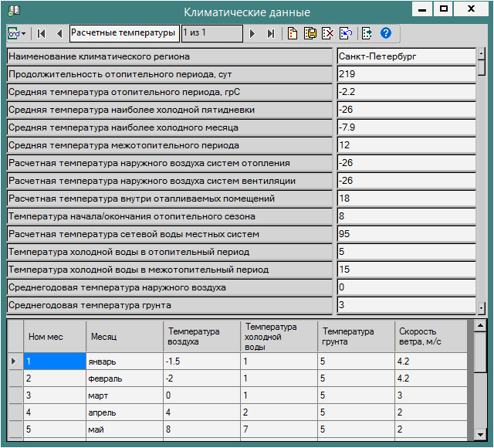Viewport: 494px width, 448px height.
Task: Go to the previous record
Action: pos(59,34)
